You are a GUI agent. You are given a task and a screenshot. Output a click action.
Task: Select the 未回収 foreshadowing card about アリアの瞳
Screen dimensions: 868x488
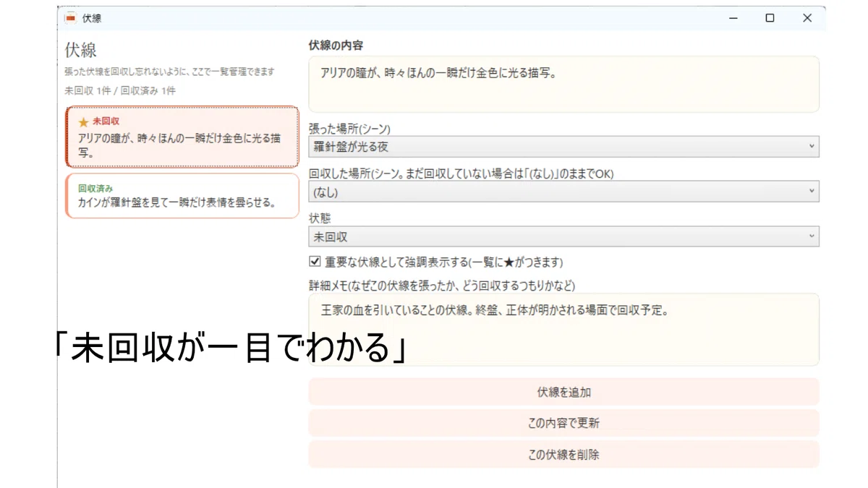click(182, 137)
